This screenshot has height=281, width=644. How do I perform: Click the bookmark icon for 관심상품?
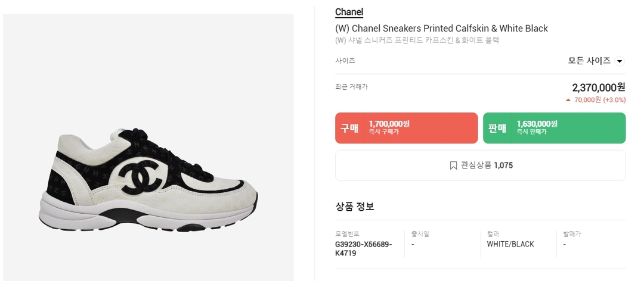453,166
